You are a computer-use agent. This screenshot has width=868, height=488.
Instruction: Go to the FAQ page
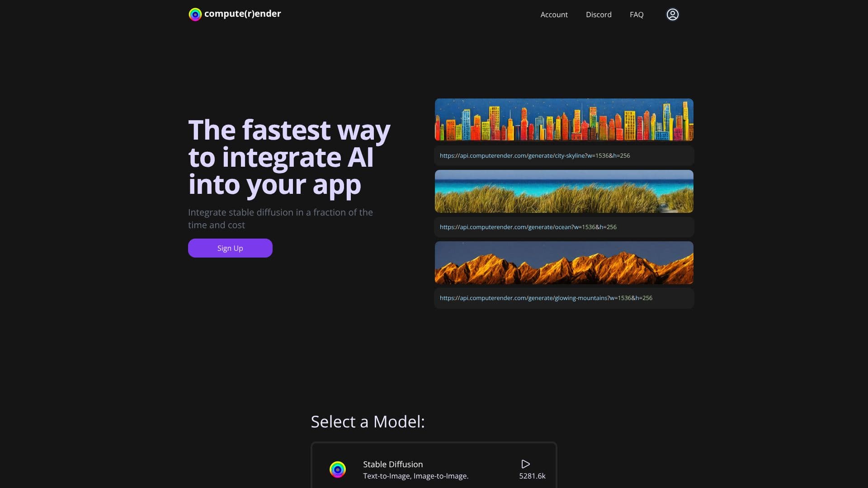[637, 14]
